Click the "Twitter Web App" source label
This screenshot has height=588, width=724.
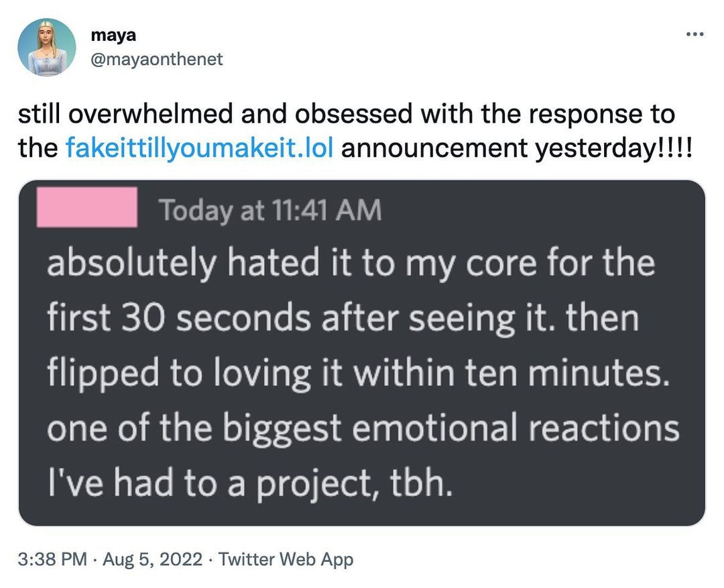(x=286, y=559)
